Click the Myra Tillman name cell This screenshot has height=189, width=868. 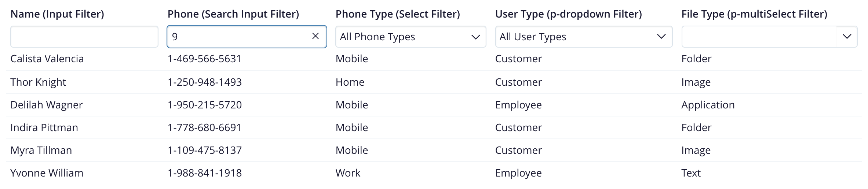[x=41, y=151]
